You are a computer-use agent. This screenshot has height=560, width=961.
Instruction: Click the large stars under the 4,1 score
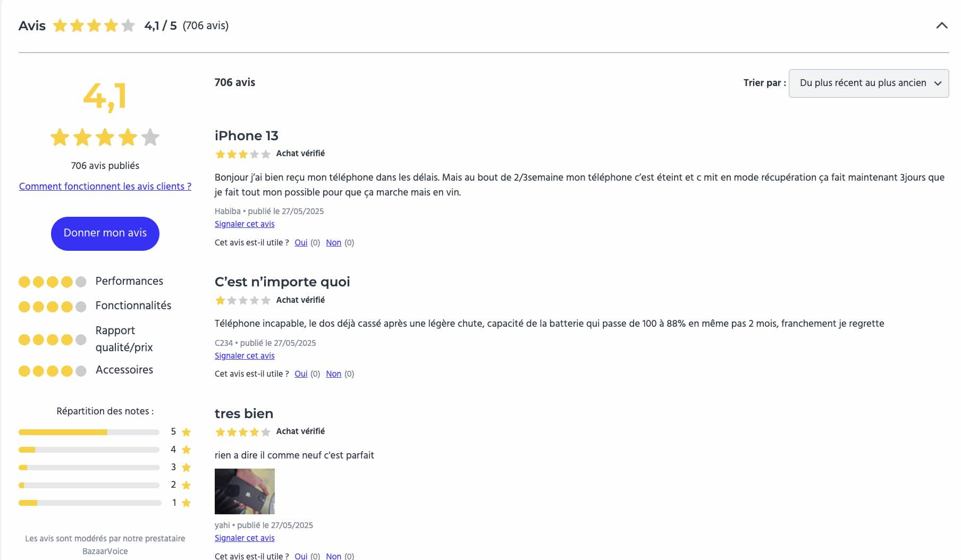coord(105,138)
